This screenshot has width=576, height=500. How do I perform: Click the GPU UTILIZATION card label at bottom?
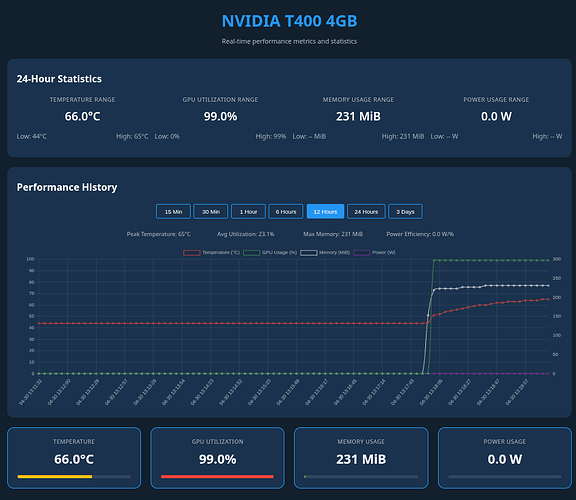(x=217, y=442)
